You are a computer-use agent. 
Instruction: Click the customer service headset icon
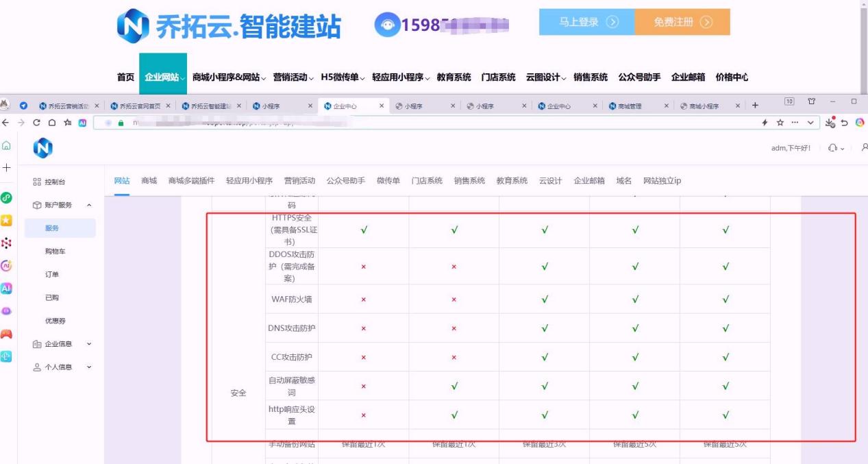(x=832, y=148)
